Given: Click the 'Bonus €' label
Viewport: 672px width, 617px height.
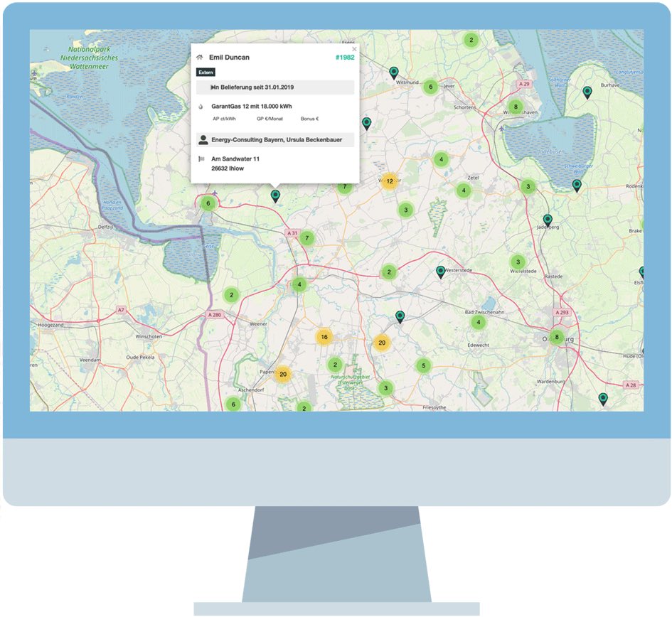Looking at the screenshot, I should point(309,119).
